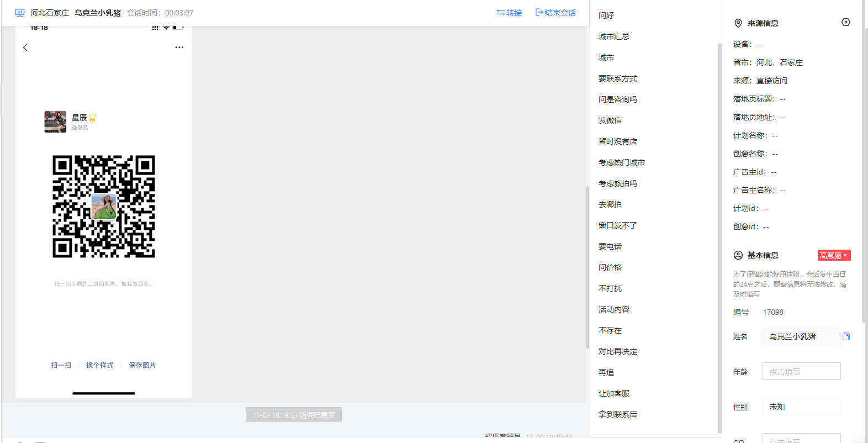Screen dimensions: 868x443
Task: Click the 来源: 直接访问 line
Action: (x=760, y=81)
